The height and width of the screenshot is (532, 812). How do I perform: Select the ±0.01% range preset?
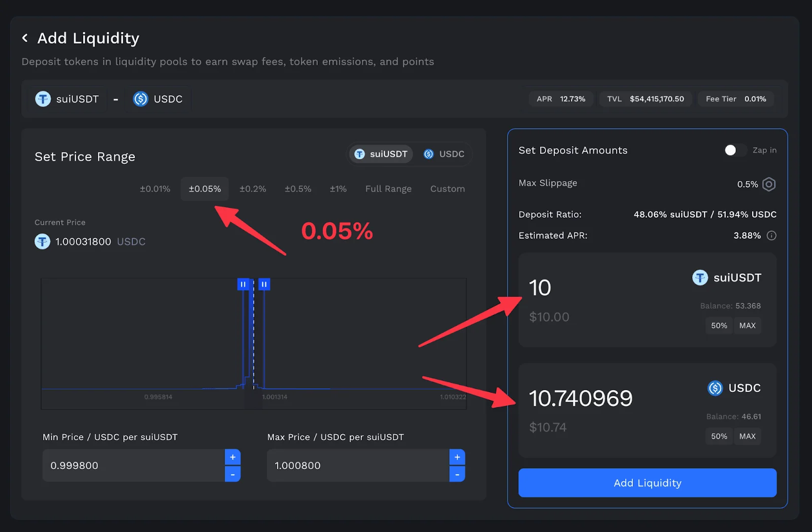point(155,189)
